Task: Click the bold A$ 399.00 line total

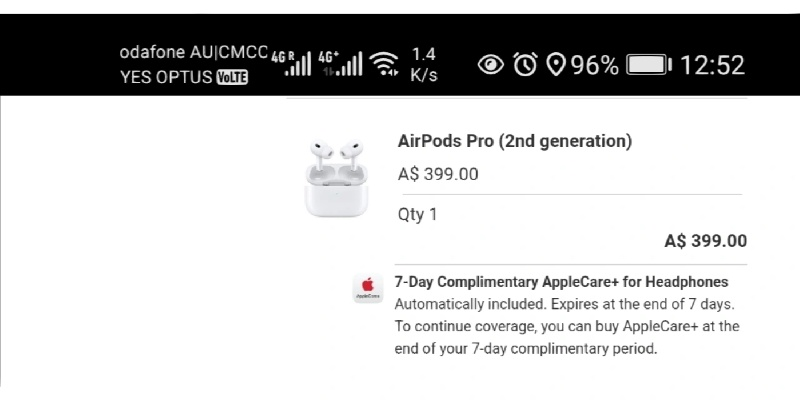Action: [705, 241]
